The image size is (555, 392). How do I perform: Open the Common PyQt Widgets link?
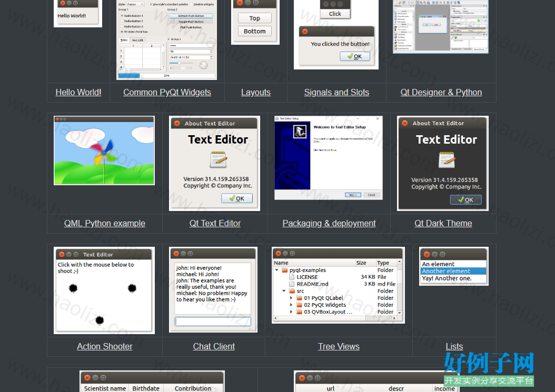coord(167,92)
